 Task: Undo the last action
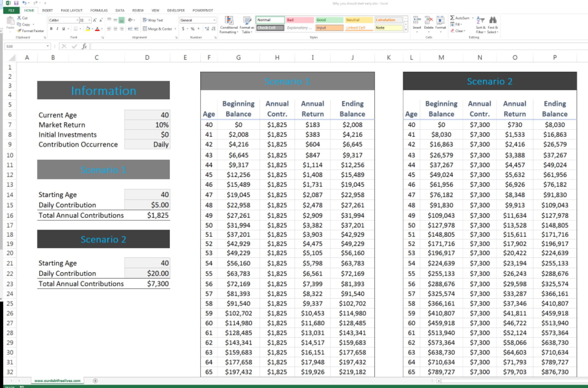pyautogui.click(x=24, y=3)
